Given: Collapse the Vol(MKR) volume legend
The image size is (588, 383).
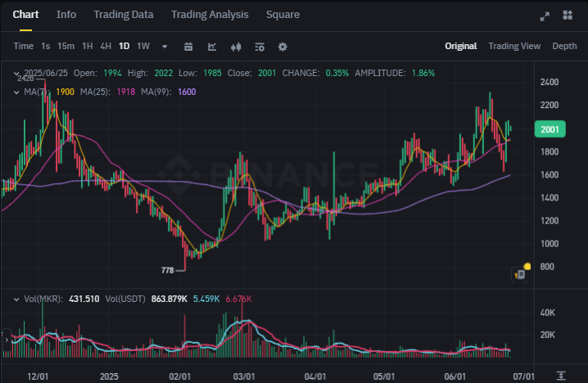Looking at the screenshot, I should pyautogui.click(x=16, y=300).
